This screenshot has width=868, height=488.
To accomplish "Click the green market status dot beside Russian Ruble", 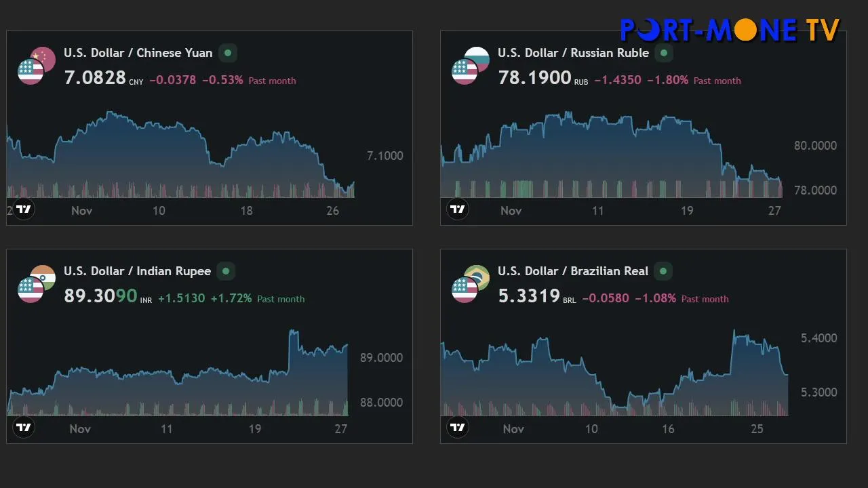I will pyautogui.click(x=664, y=53).
